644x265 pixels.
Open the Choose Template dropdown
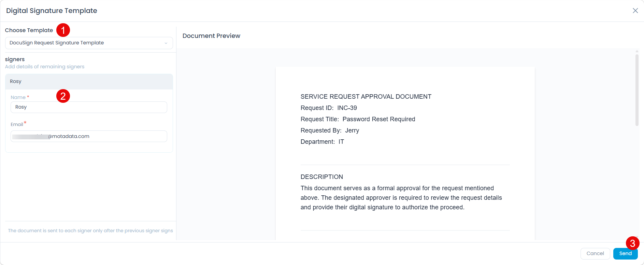point(89,43)
